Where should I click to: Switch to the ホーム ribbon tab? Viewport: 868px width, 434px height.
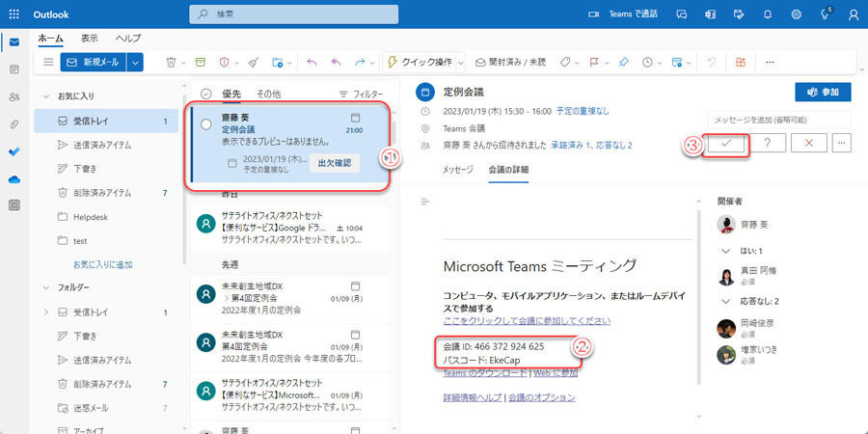[50, 39]
